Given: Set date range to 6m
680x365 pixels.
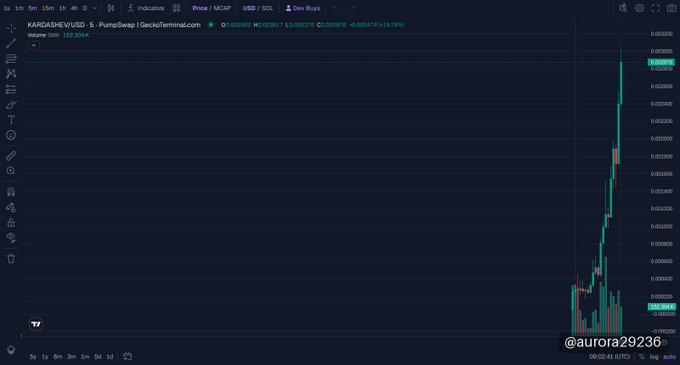Looking at the screenshot, I should 58,356.
